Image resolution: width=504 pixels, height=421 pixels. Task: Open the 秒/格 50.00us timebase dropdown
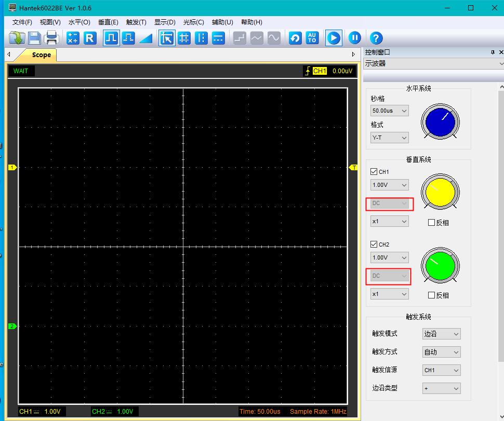(x=389, y=111)
